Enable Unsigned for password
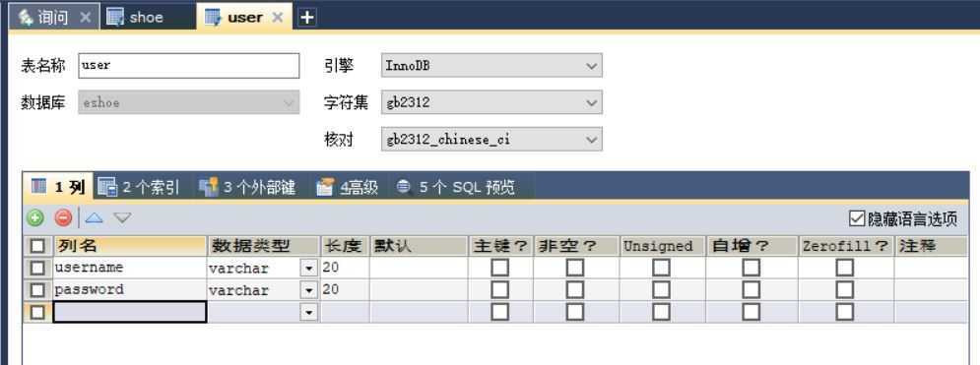 [661, 290]
